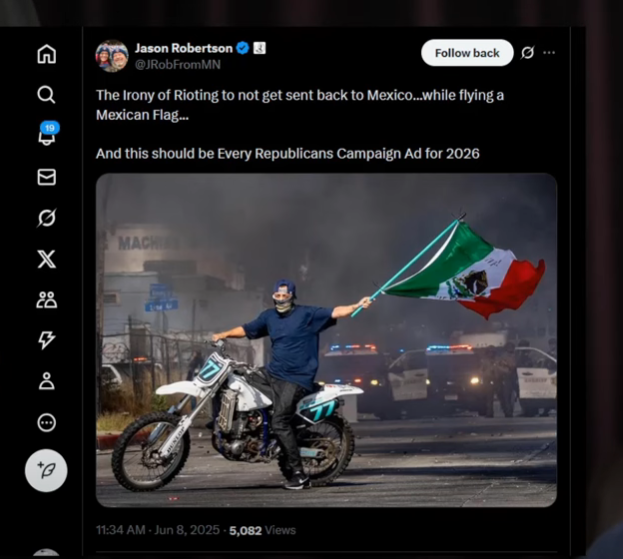Open the post's three-dot More menu
The image size is (623, 559).
pos(549,53)
